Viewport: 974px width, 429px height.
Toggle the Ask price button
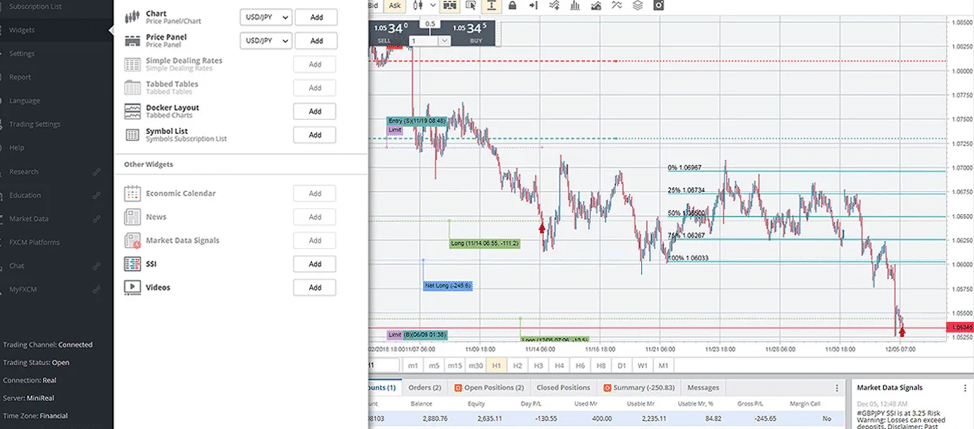[394, 5]
